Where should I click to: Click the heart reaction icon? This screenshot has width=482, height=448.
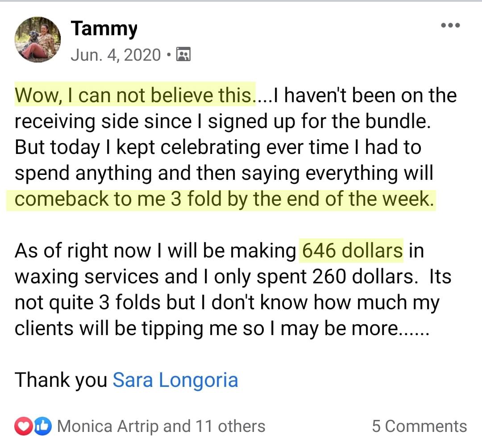(23, 426)
